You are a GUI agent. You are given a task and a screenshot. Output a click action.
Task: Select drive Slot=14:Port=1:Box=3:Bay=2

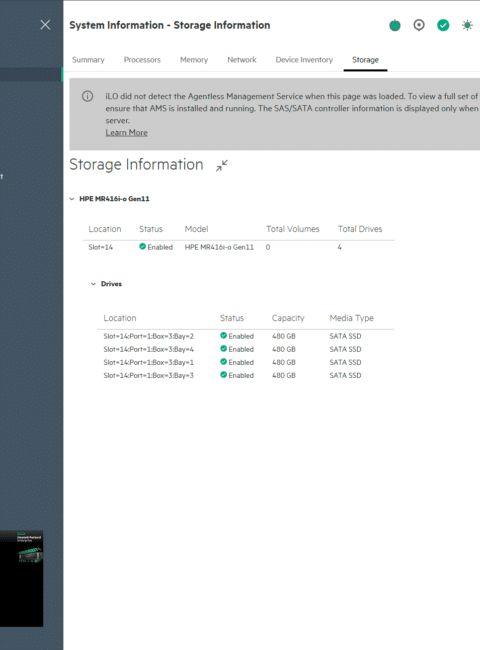tap(148, 336)
